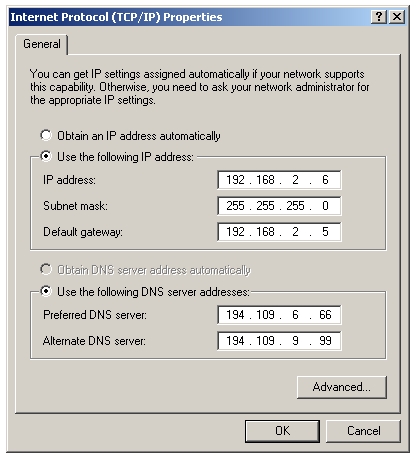Confirm settings with the OK button

(x=282, y=431)
